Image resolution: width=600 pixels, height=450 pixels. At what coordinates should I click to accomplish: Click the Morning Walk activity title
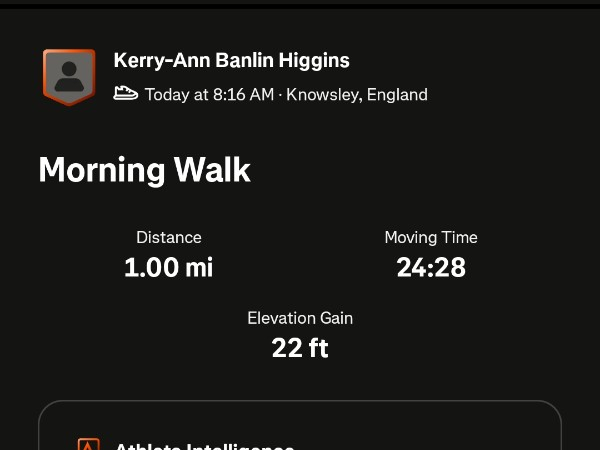pyautogui.click(x=144, y=170)
